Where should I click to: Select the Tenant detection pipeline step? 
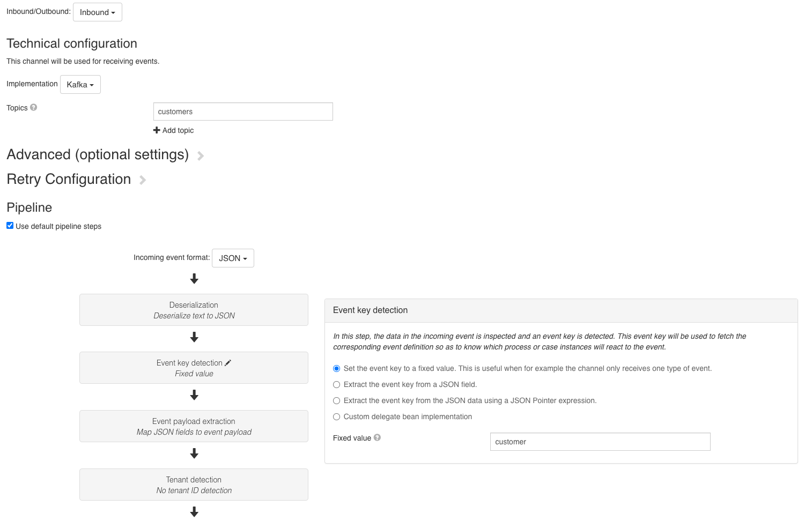tap(194, 485)
